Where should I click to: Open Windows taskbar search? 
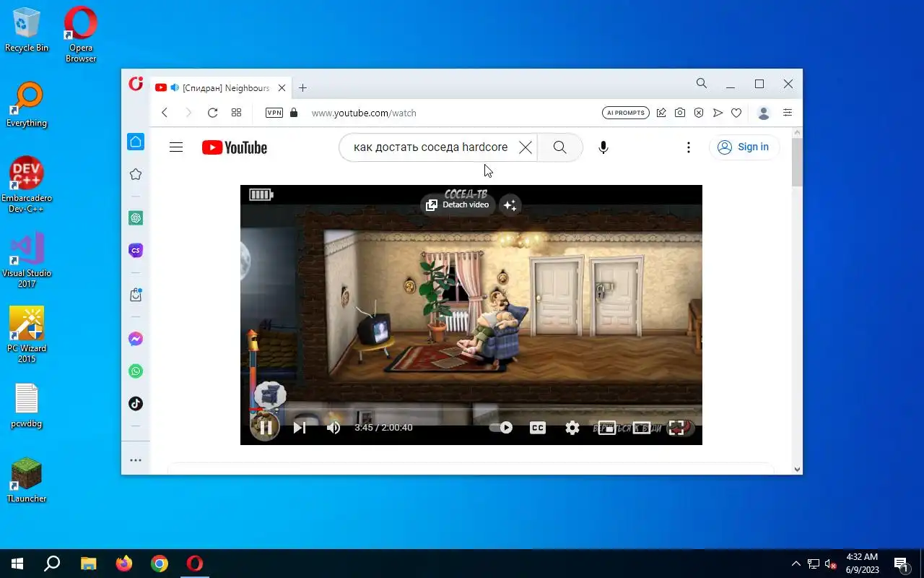point(52,564)
